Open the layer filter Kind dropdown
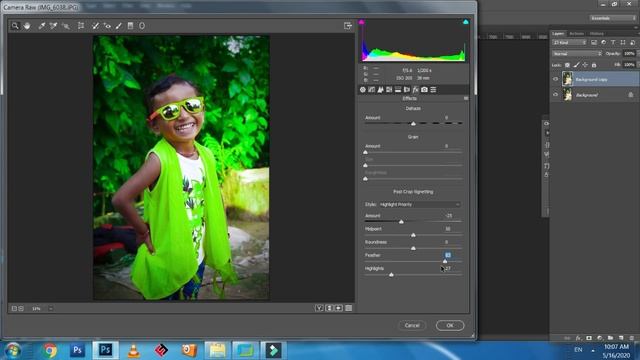The image size is (640, 360). click(569, 42)
